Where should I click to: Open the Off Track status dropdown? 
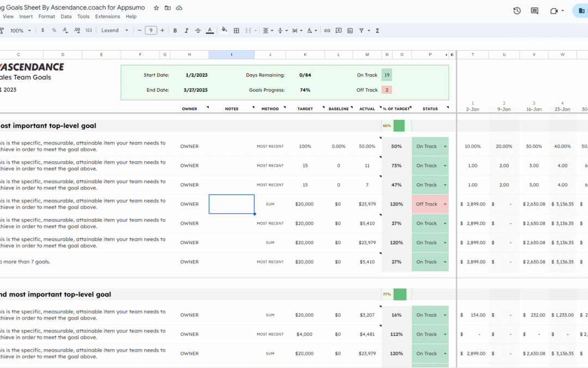[445, 204]
